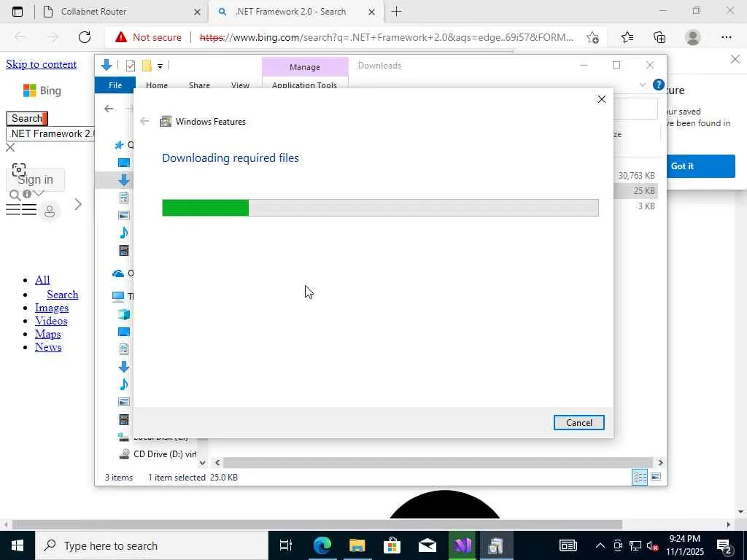Cancel the Windows Features download
Viewport: 747px width, 560px height.
[578, 422]
